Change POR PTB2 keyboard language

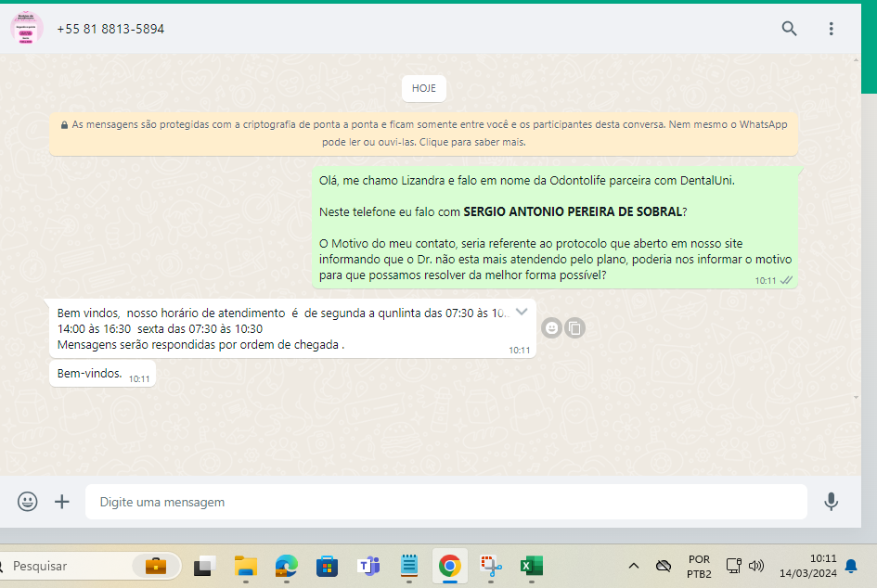(x=699, y=566)
